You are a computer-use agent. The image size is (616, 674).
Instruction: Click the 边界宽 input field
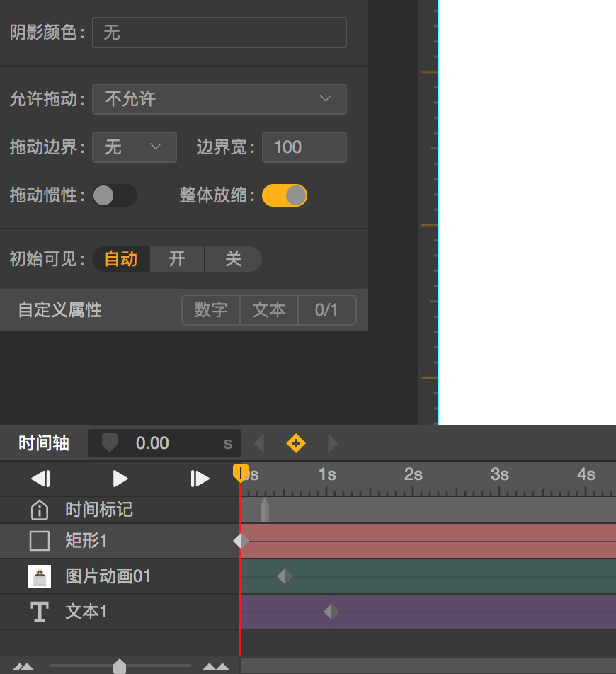click(304, 147)
